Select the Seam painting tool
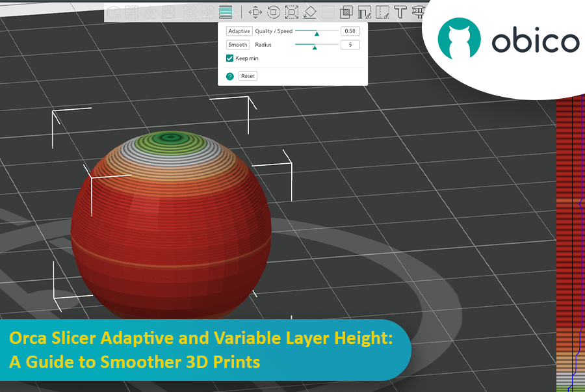The height and width of the screenshot is (392, 585). [x=382, y=12]
